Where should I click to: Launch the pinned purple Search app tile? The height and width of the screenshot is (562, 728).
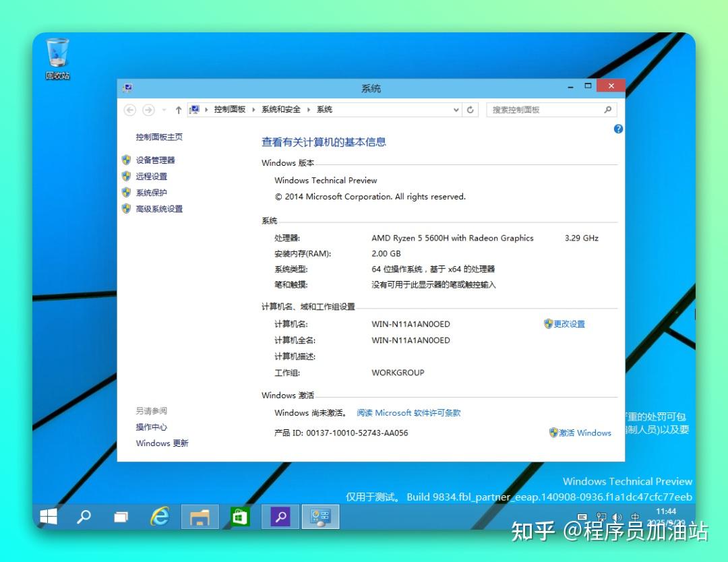coord(280,517)
